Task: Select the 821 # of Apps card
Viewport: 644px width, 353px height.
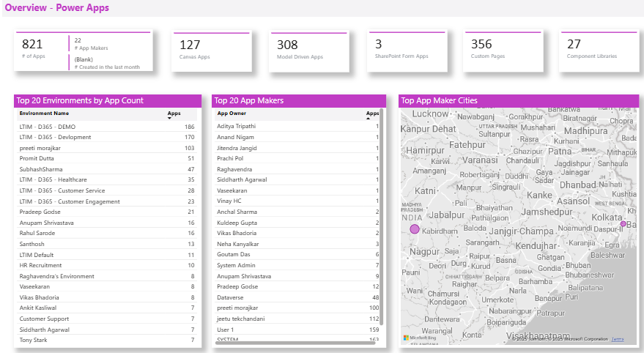Action: (x=40, y=51)
